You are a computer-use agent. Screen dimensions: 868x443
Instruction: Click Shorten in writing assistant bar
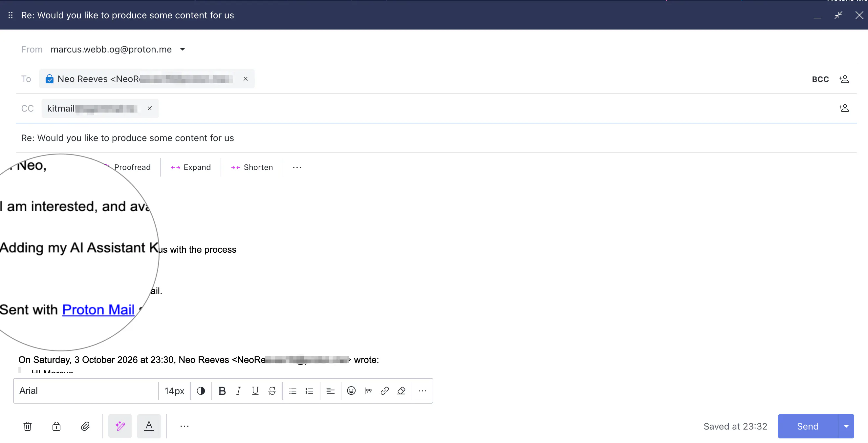(x=252, y=167)
